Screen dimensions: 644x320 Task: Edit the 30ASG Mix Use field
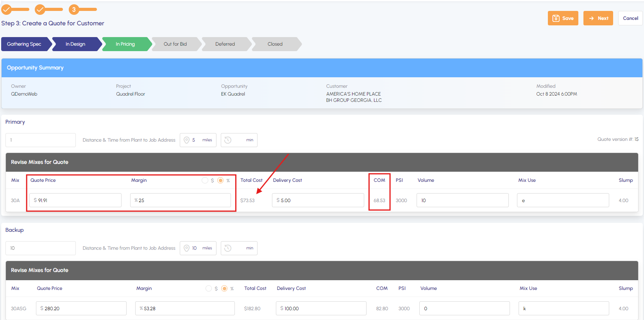[x=564, y=308]
